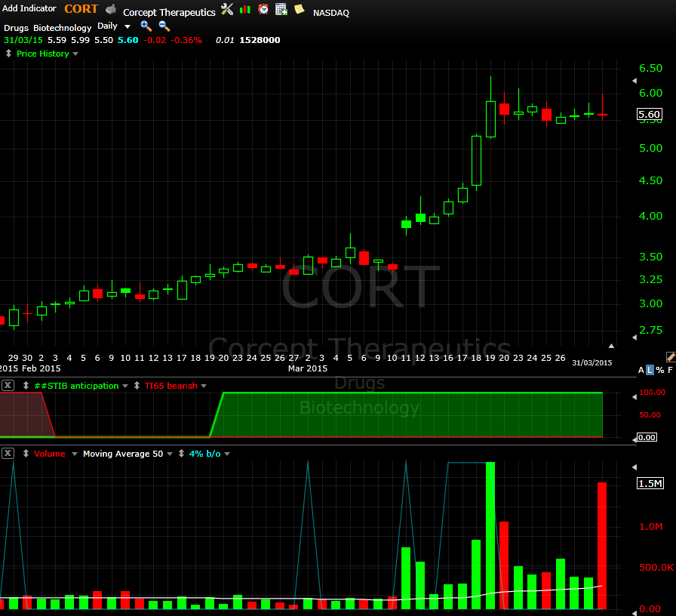Click the up-down arrows before TI65 bearish

click(x=137, y=385)
